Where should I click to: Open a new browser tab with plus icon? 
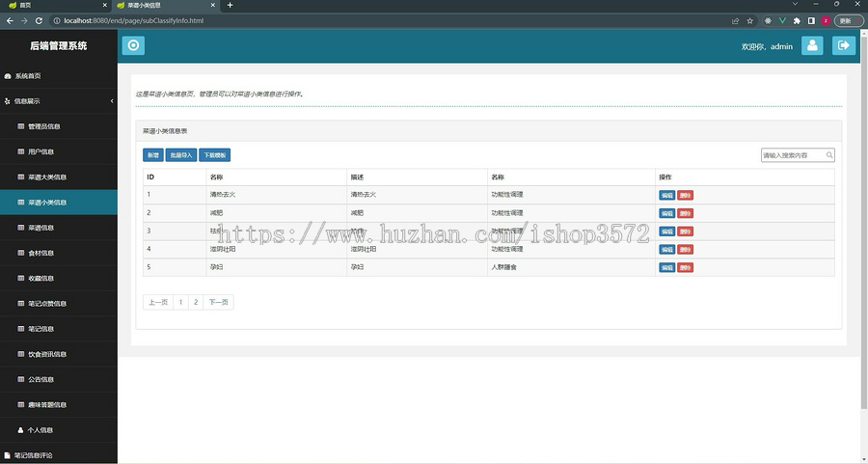point(230,5)
